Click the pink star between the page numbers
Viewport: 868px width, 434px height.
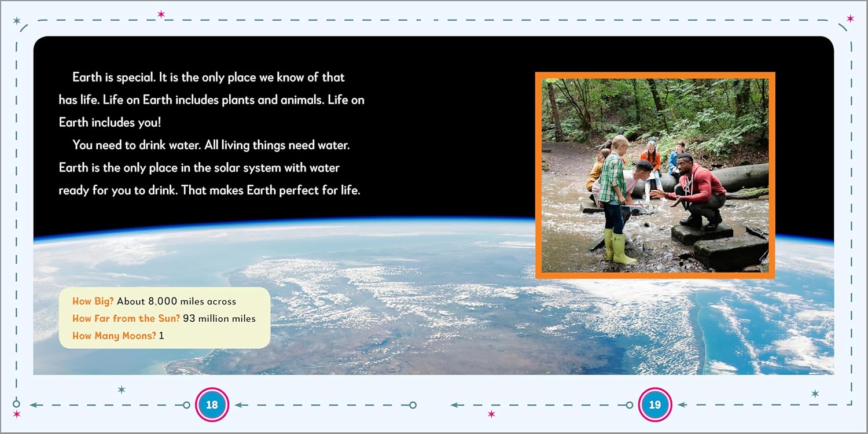pyautogui.click(x=491, y=414)
